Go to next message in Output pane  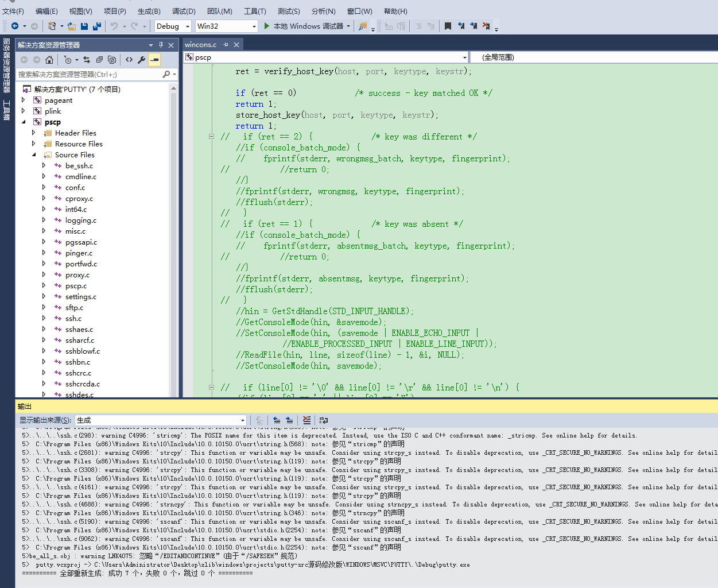tap(289, 420)
